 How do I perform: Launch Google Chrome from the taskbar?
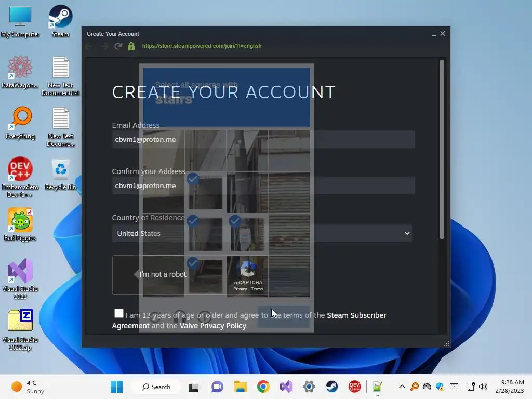click(x=263, y=387)
